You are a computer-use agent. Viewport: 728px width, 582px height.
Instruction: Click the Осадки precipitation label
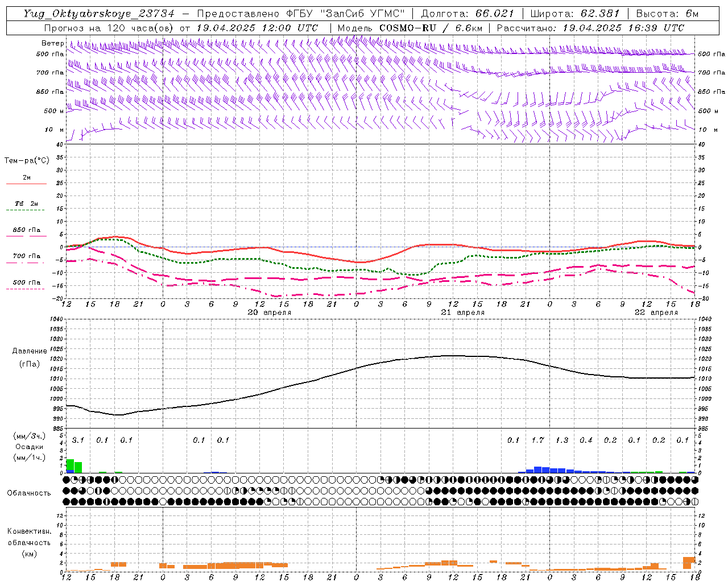[30, 447]
